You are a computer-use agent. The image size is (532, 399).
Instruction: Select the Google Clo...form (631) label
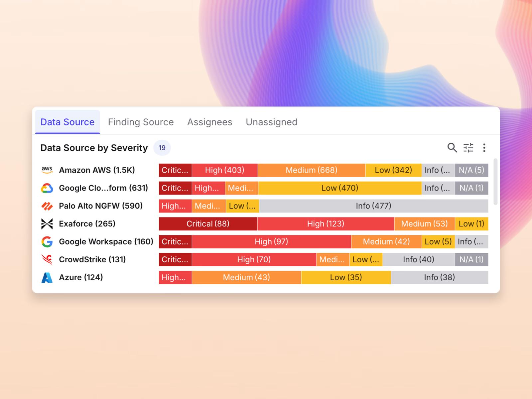[x=103, y=188]
